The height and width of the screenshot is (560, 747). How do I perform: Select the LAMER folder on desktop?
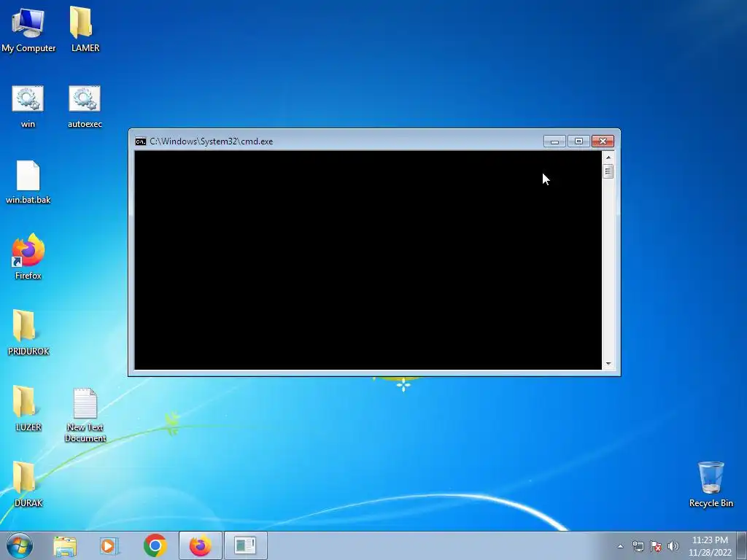point(85,29)
